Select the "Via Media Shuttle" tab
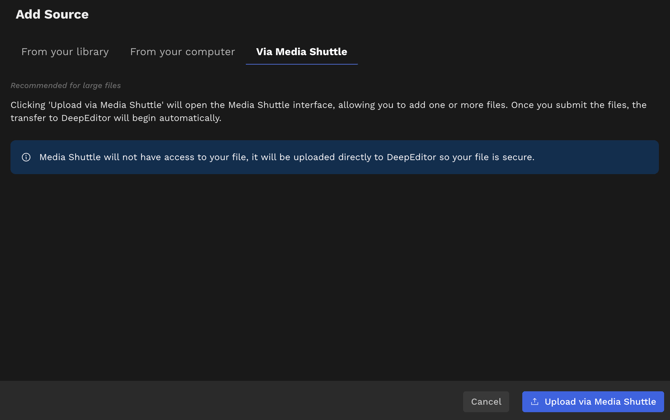Image resolution: width=670 pixels, height=420 pixels. point(301,52)
